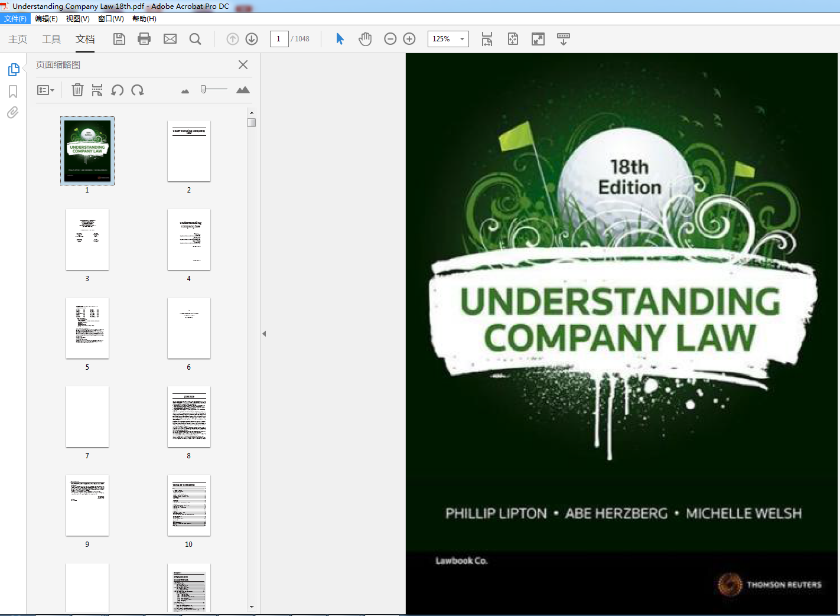Click reduce thumbnail size small mountain icon
Screen dimensions: 840x616
pos(185,91)
